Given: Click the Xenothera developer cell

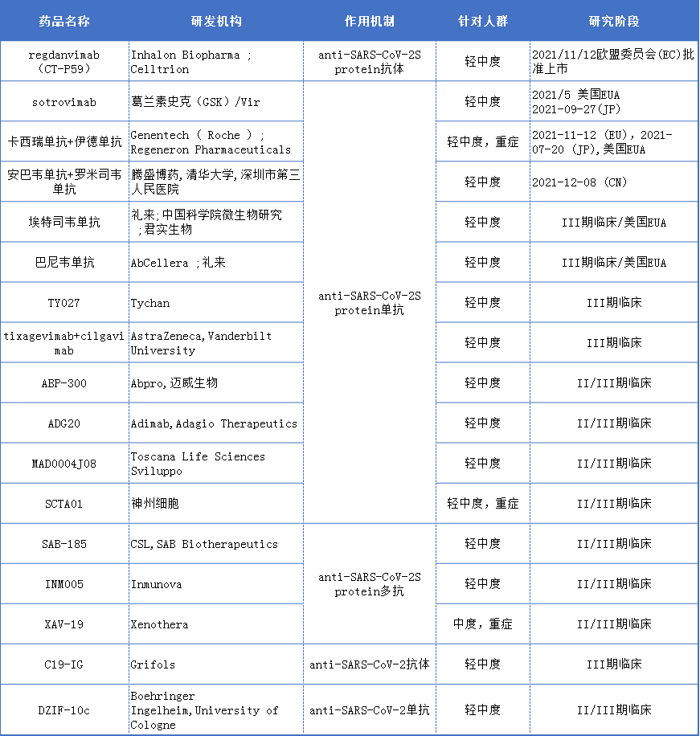Looking at the screenshot, I should (x=216, y=624).
